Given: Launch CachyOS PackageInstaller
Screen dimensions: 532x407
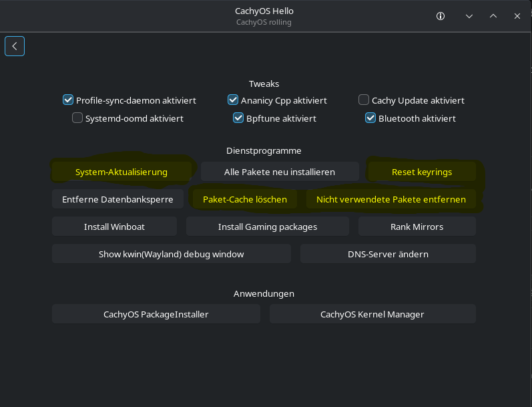Looking at the screenshot, I should 156,314.
